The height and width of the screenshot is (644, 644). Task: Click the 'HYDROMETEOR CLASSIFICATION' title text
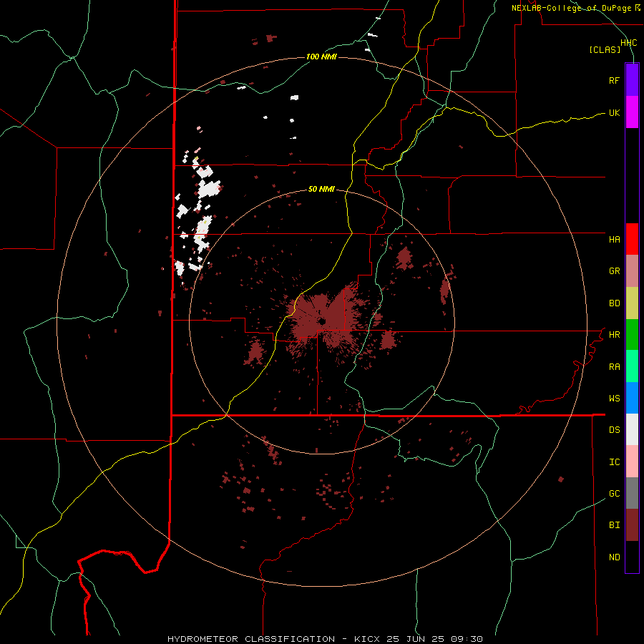pyautogui.click(x=251, y=639)
